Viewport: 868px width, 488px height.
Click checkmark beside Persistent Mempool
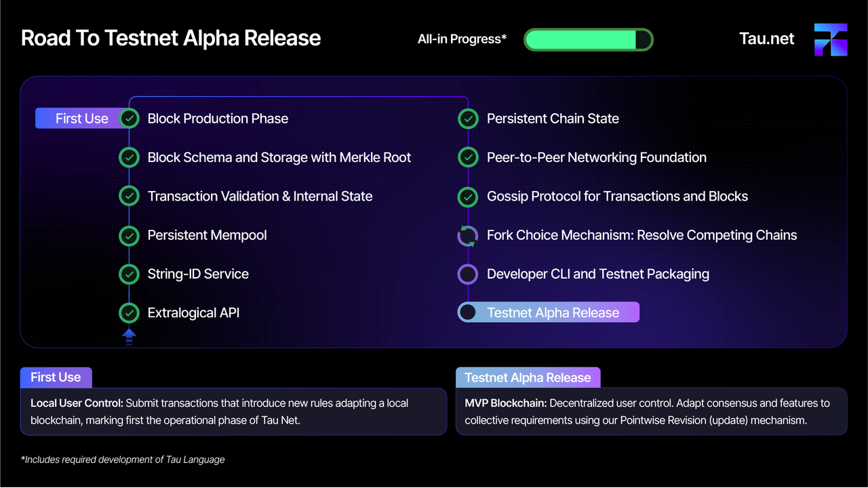tap(129, 235)
